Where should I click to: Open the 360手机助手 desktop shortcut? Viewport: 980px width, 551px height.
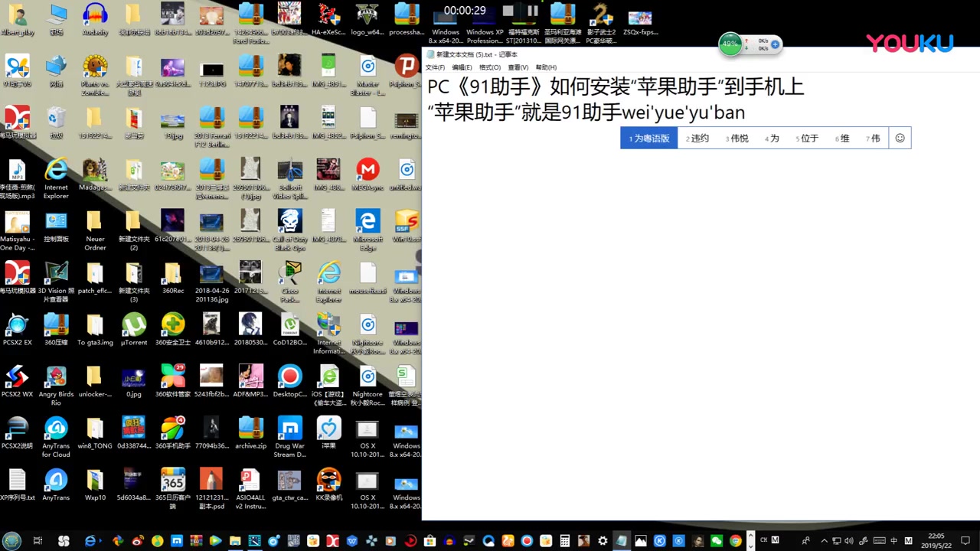coord(173,433)
